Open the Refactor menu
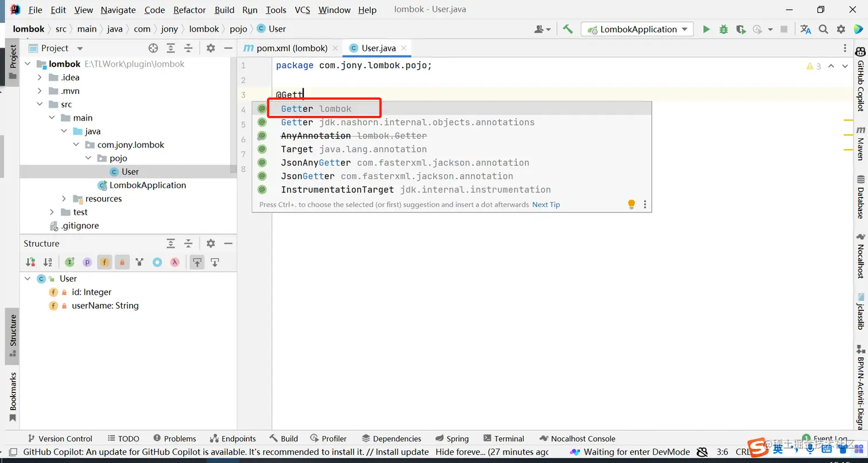Image resolution: width=868 pixels, height=463 pixels. coord(189,10)
